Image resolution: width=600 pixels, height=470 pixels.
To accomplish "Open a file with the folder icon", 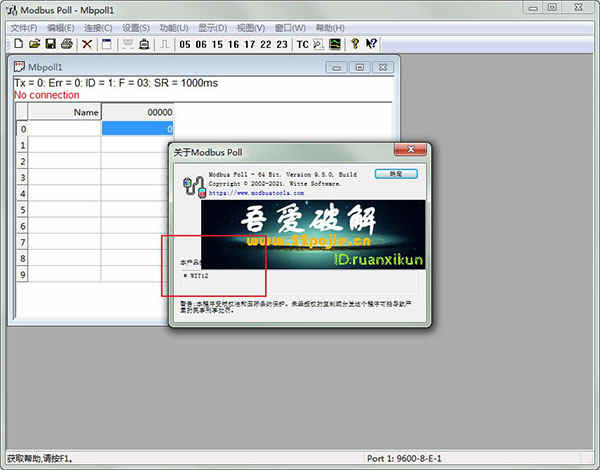I will click(34, 44).
